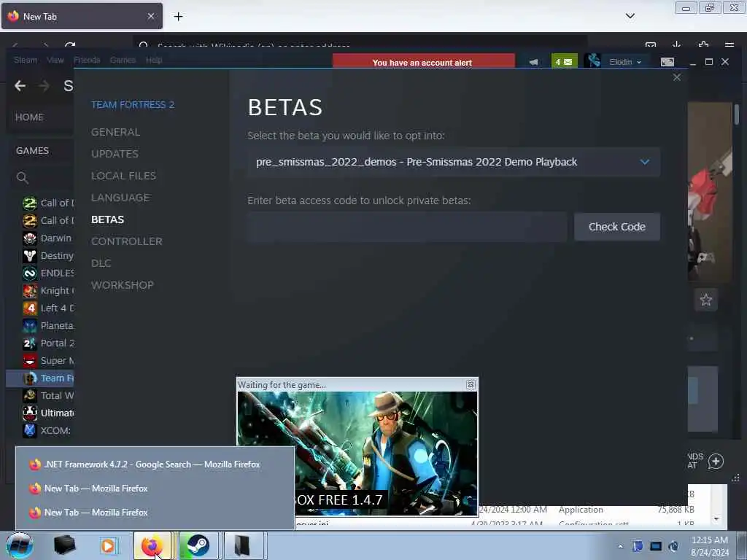This screenshot has height=560, width=747.
Task: Click the Firefox taskbar icon
Action: tap(152, 545)
